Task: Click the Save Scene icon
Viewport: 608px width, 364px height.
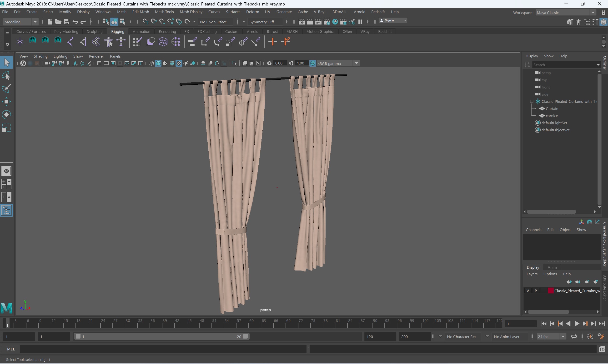Action: (x=66, y=22)
